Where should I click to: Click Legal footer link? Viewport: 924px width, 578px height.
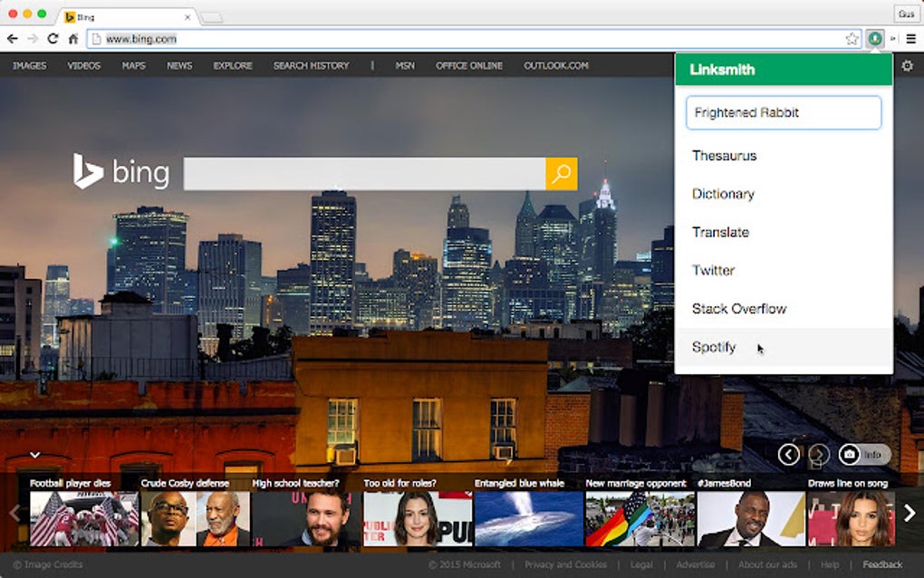641,564
